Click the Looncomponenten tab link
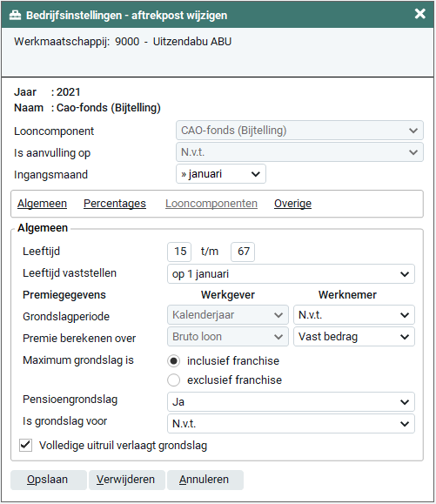This screenshot has height=504, width=436. (x=211, y=204)
